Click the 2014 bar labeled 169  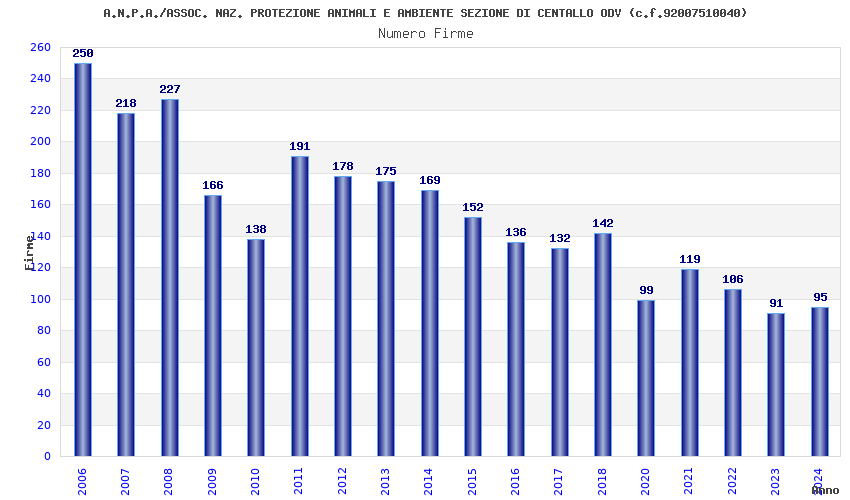coord(430,323)
